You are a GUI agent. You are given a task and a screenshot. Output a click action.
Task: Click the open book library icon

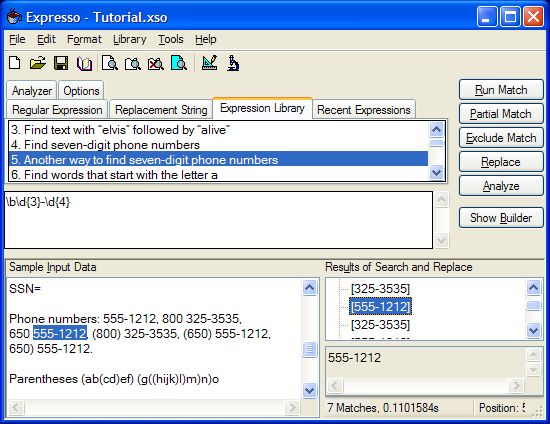click(x=84, y=63)
